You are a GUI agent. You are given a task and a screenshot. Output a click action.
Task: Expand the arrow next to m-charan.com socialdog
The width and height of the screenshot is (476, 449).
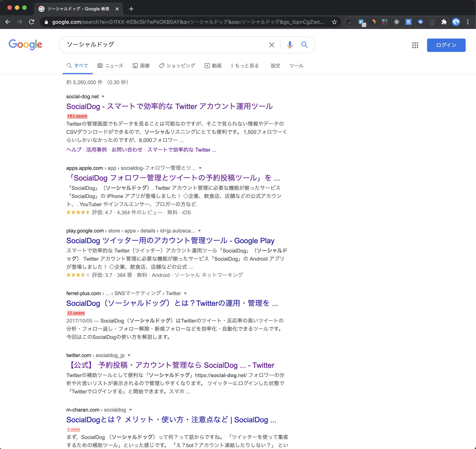[130, 410]
